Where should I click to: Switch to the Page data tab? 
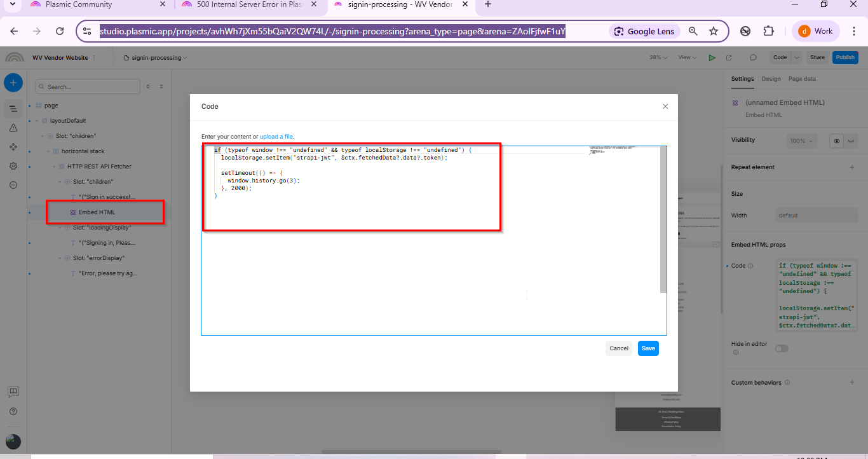(x=802, y=79)
